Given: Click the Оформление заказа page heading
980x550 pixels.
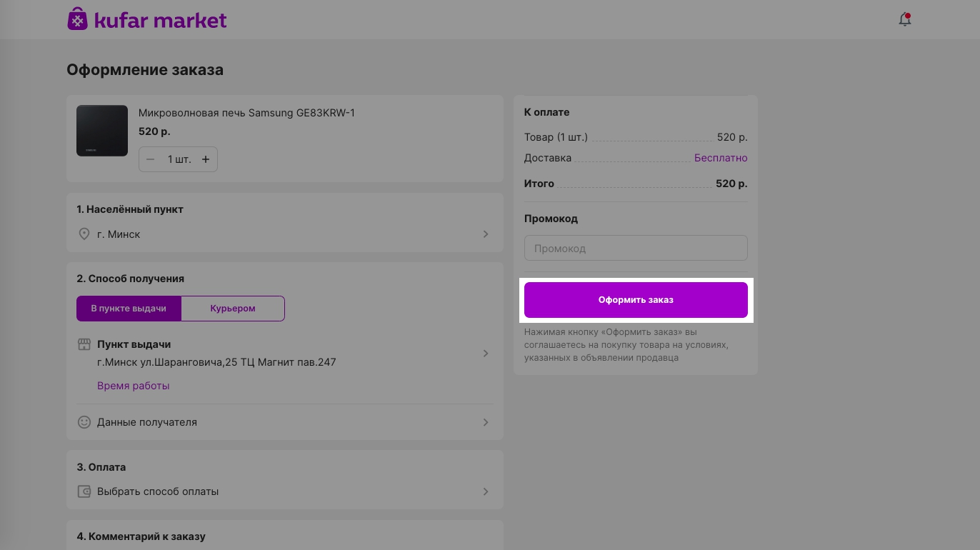Looking at the screenshot, I should tap(145, 70).
